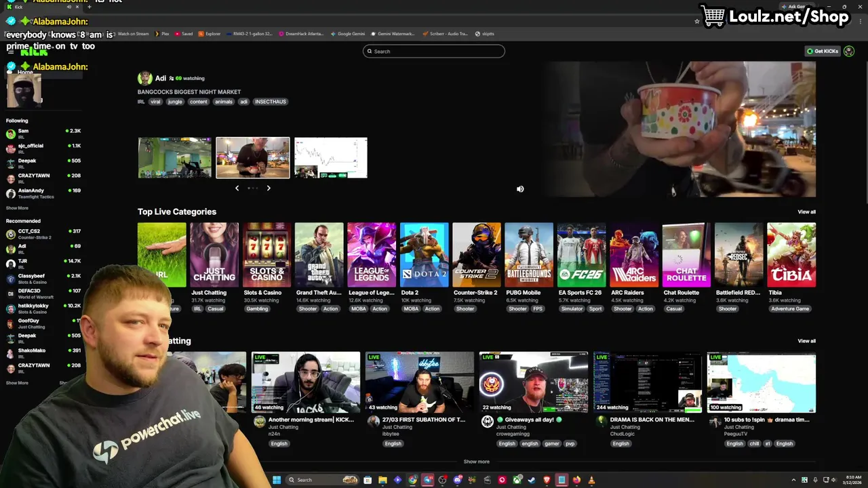This screenshot has height=488, width=868.
Task: Click the Windows taskbar Search box
Action: 321,480
